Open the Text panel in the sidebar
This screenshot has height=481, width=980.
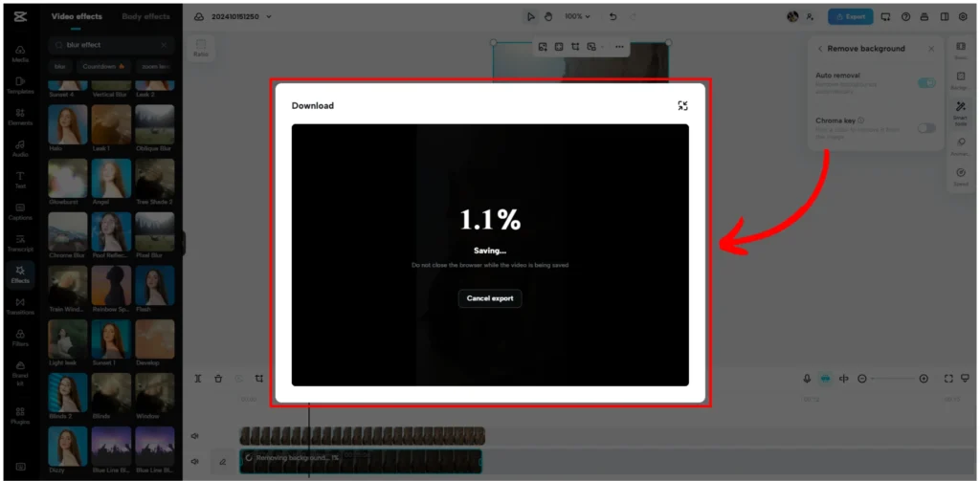coord(20,180)
